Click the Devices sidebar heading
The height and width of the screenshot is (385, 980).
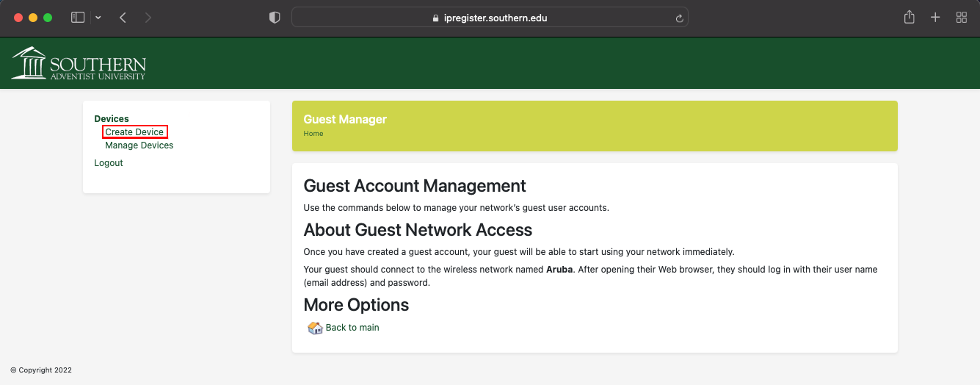tap(112, 118)
